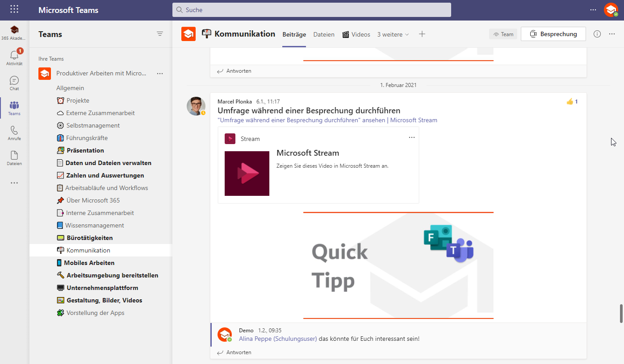624x364 pixels.
Task: Open the Videos tab
Action: click(356, 34)
